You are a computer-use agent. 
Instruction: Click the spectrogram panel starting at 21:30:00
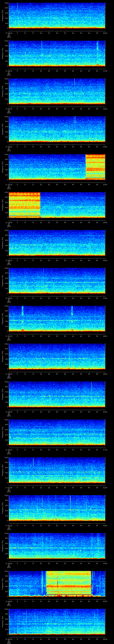pos(57,53)
